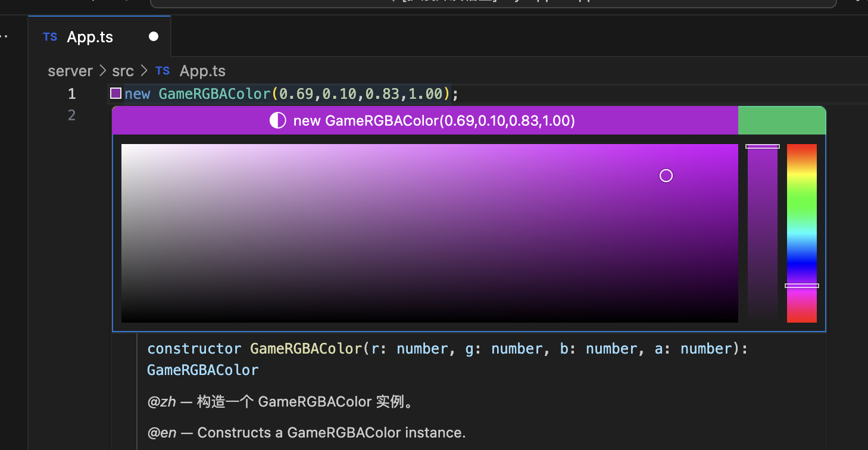Click the color format toggle icon in picker header
This screenshot has width=868, height=450.
click(x=277, y=121)
